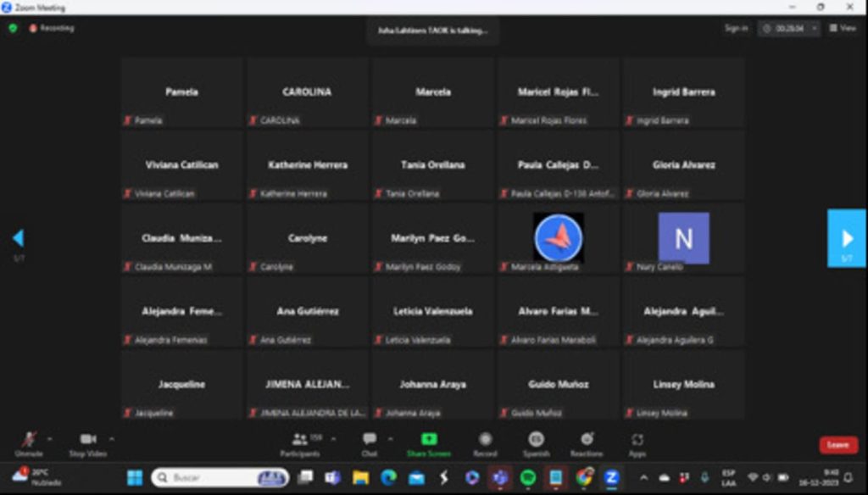Image resolution: width=868 pixels, height=495 pixels.
Task: Expand video options arrow beside Stop Video
Action: coord(112,439)
